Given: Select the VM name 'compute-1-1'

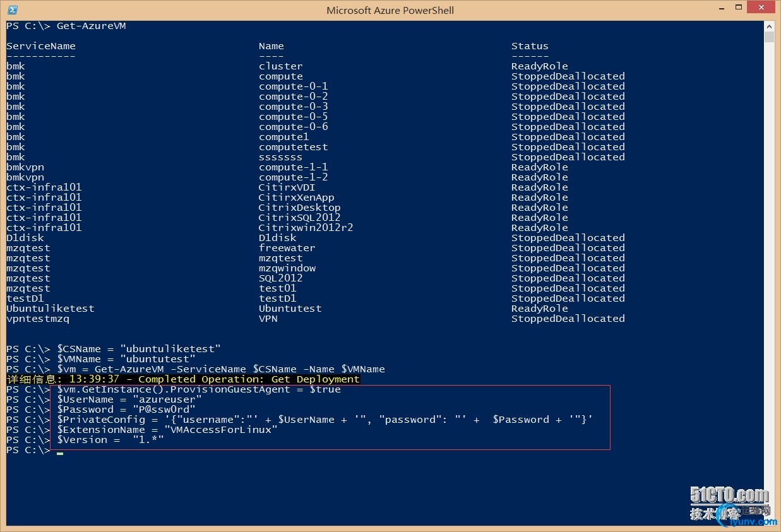Looking at the screenshot, I should pyautogui.click(x=294, y=167).
